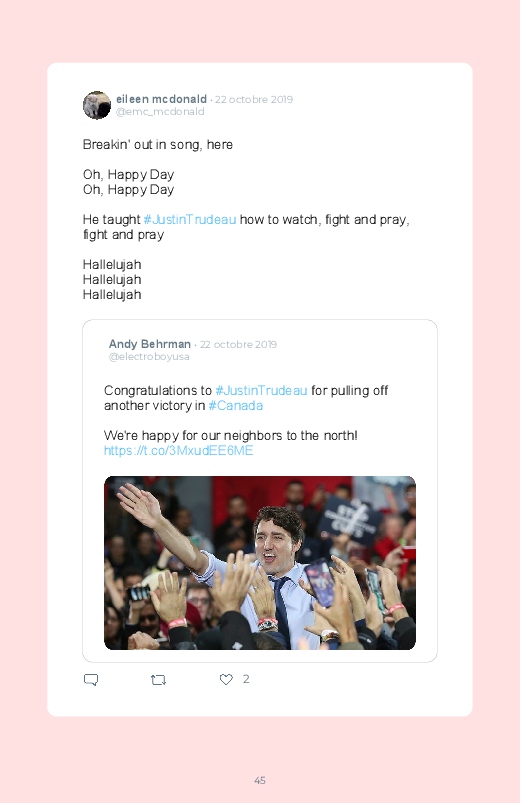520x803 pixels.
Task: Open the @electroboyusa handle
Action: tap(149, 356)
